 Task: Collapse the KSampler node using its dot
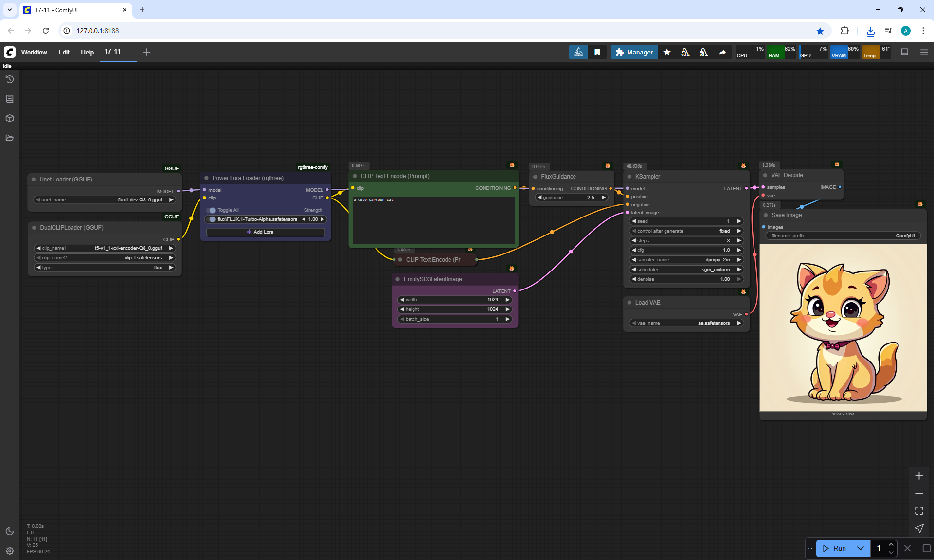629,177
